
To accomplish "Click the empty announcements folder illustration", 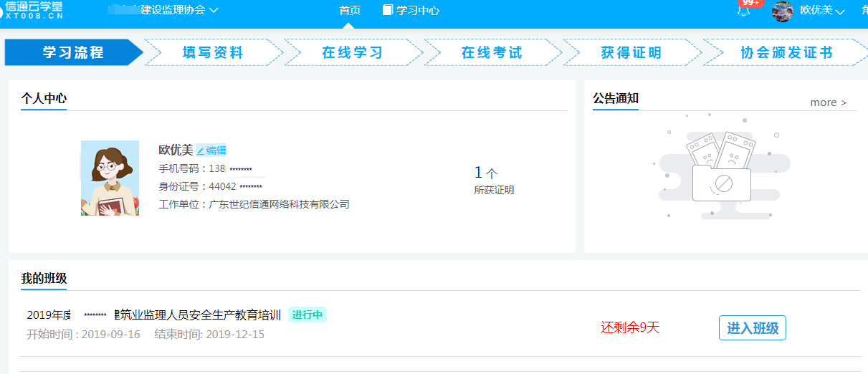I will tap(720, 172).
